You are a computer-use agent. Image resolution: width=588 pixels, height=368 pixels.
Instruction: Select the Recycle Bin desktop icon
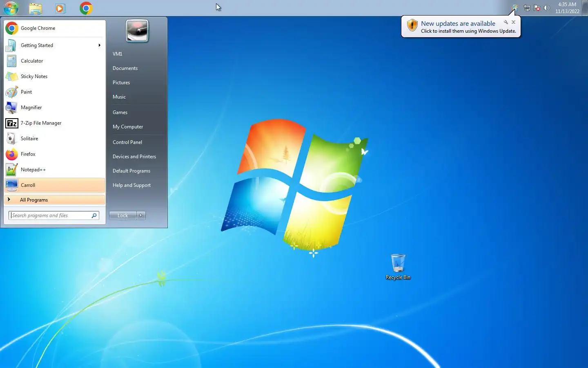point(398,267)
